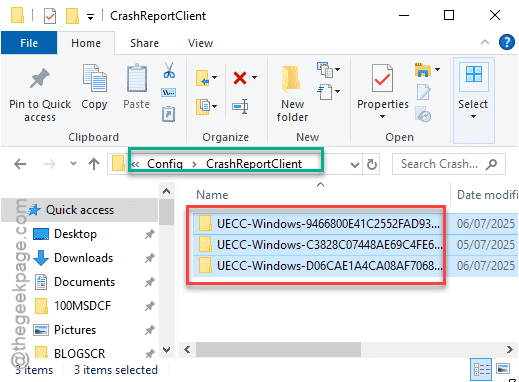519x382 pixels.
Task: Click the Cut scissors icon
Action: (169, 70)
